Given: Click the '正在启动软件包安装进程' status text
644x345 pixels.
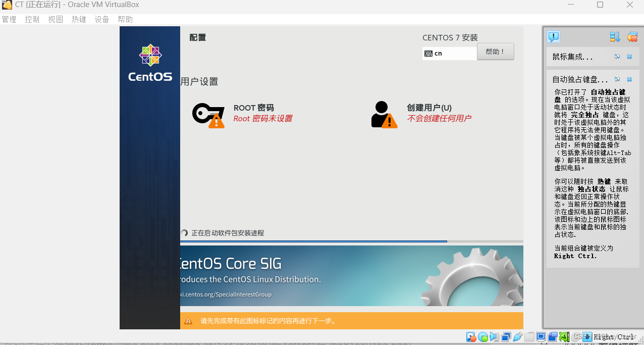Looking at the screenshot, I should pos(228,233).
